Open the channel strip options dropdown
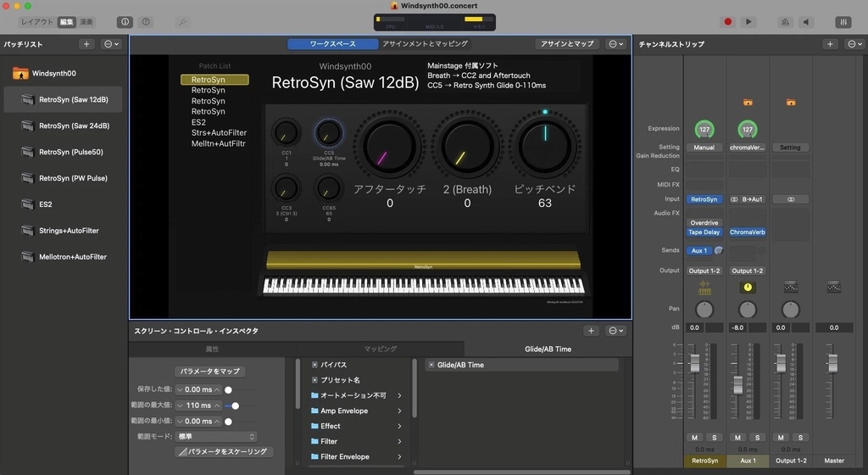 pos(854,44)
